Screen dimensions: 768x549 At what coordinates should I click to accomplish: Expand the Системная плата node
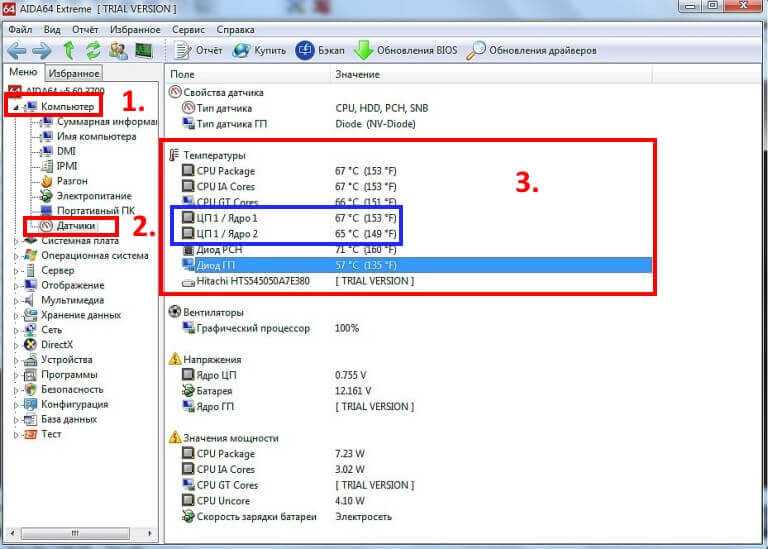[x=16, y=241]
